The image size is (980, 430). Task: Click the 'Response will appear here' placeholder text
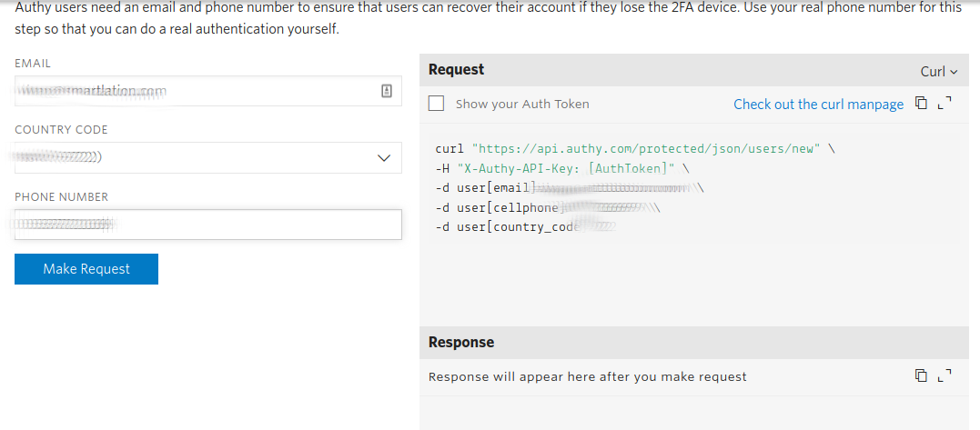pyautogui.click(x=588, y=377)
